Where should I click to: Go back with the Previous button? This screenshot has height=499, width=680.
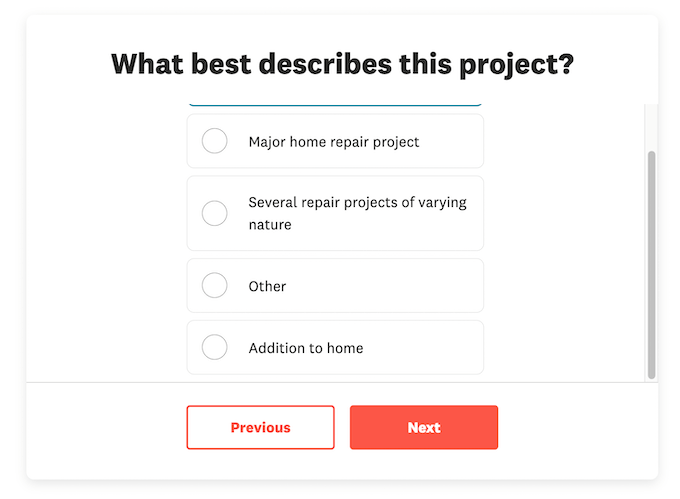260,427
